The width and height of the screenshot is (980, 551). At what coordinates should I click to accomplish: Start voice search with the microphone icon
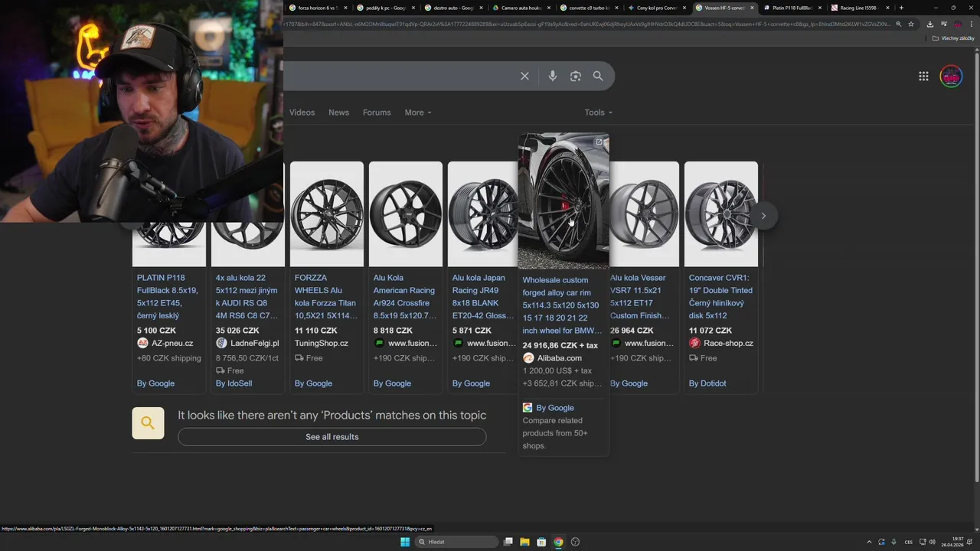pos(552,77)
